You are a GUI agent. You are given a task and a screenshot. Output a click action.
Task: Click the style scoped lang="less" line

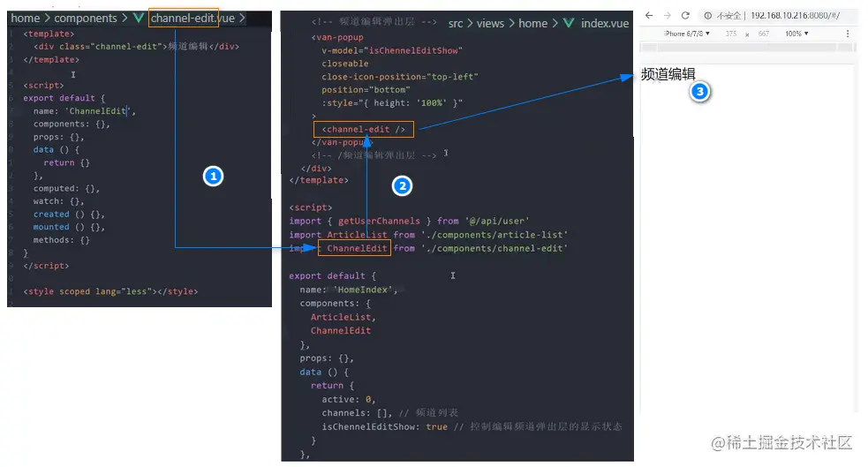coord(110,291)
